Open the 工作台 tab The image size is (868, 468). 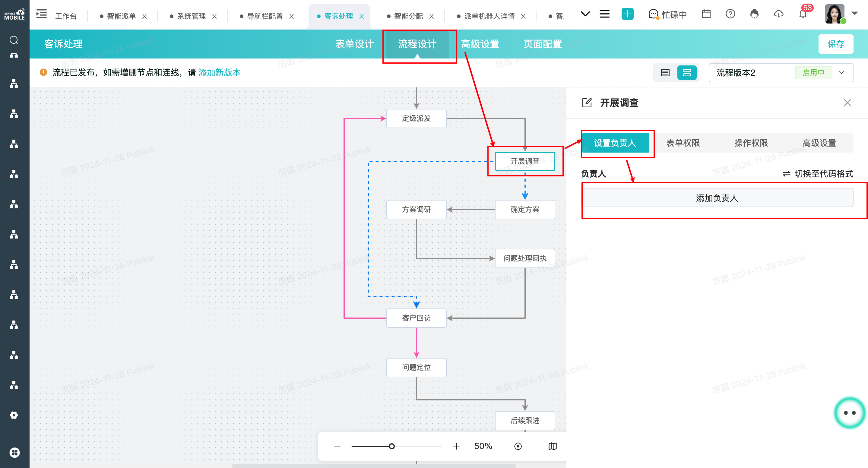[66, 16]
